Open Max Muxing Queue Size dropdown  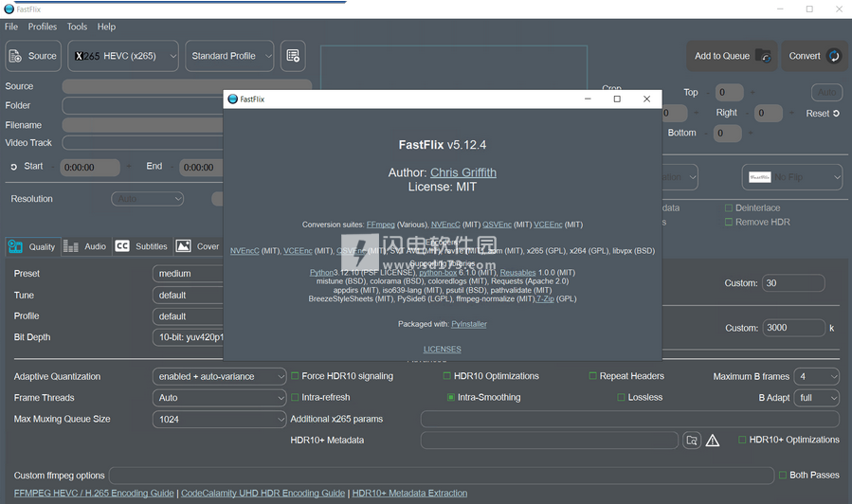[x=220, y=420]
